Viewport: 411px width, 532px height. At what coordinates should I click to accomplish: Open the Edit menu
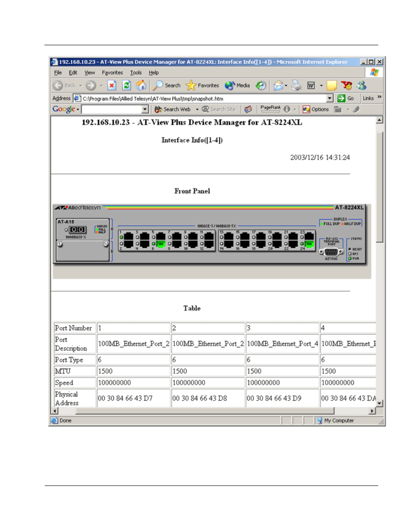73,72
